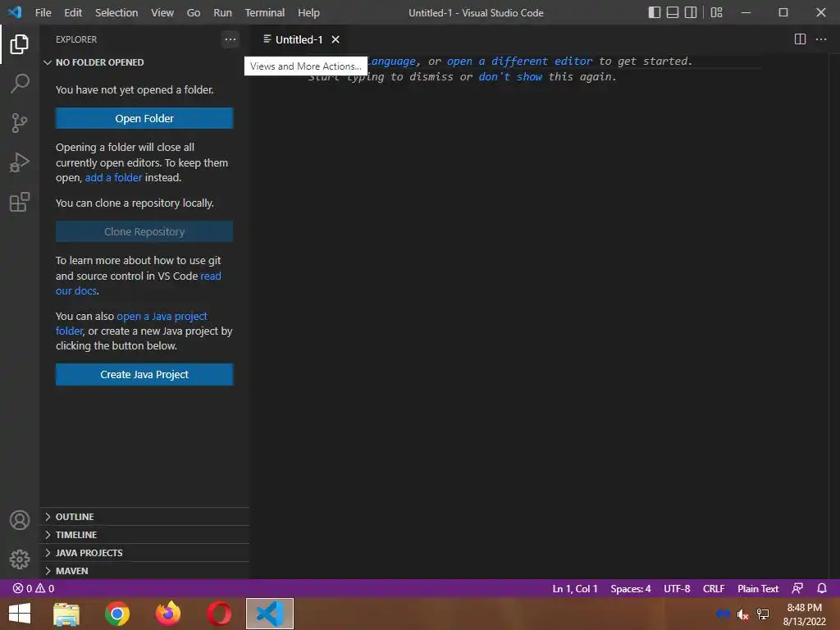Change language mode via Plain Text
This screenshot has height=630, width=840.
757,588
